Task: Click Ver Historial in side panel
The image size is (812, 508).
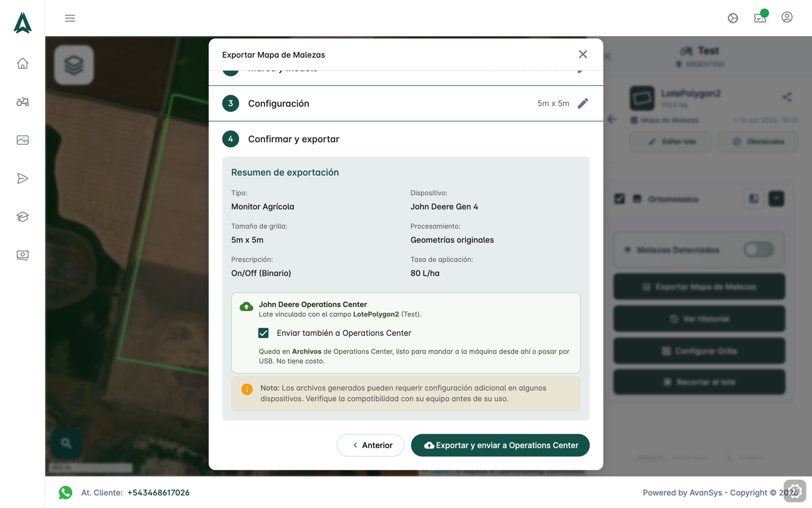Action: pyautogui.click(x=699, y=319)
